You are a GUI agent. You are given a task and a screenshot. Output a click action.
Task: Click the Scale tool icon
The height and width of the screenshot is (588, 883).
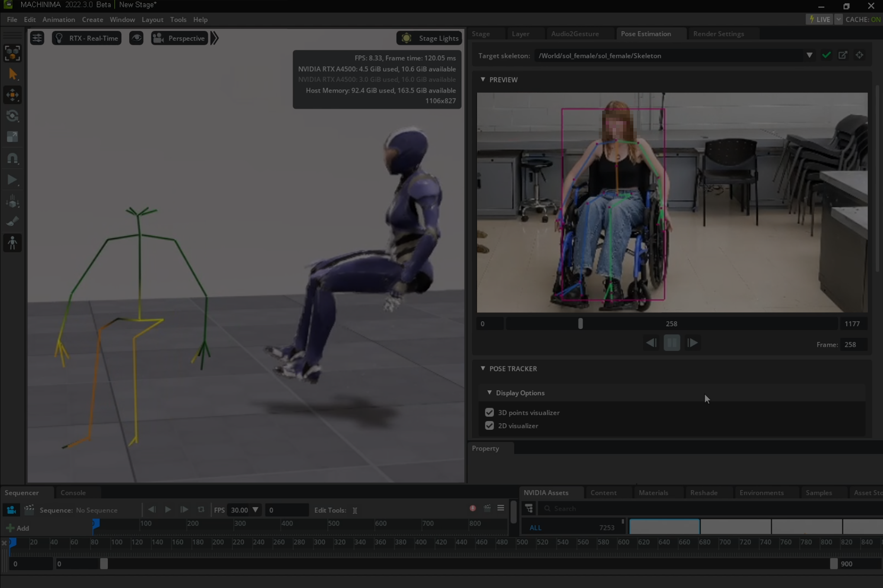[x=13, y=137]
